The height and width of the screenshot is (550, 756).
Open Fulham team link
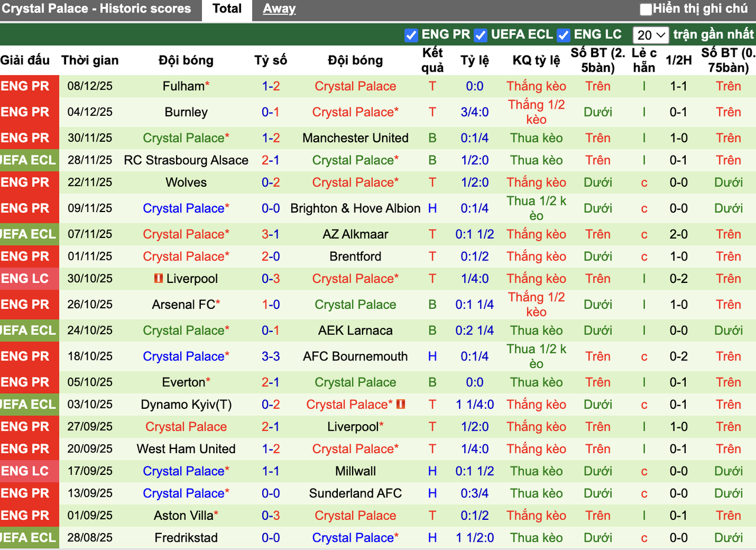(x=184, y=86)
